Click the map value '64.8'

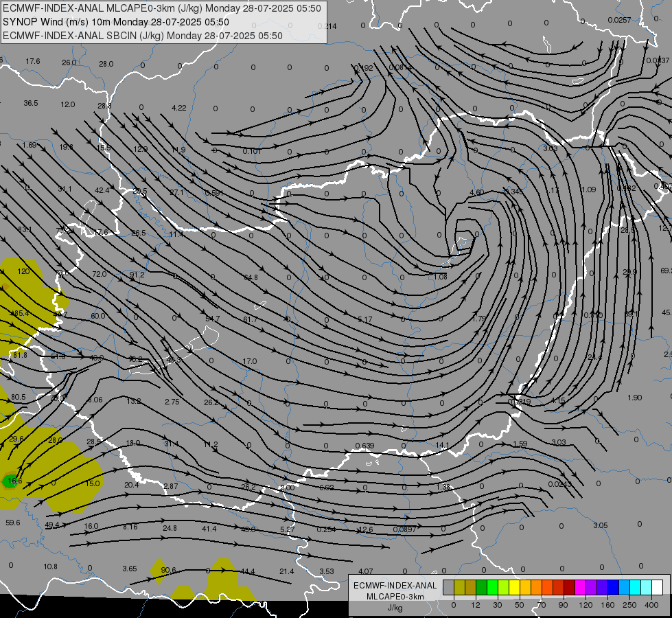[x=251, y=277]
